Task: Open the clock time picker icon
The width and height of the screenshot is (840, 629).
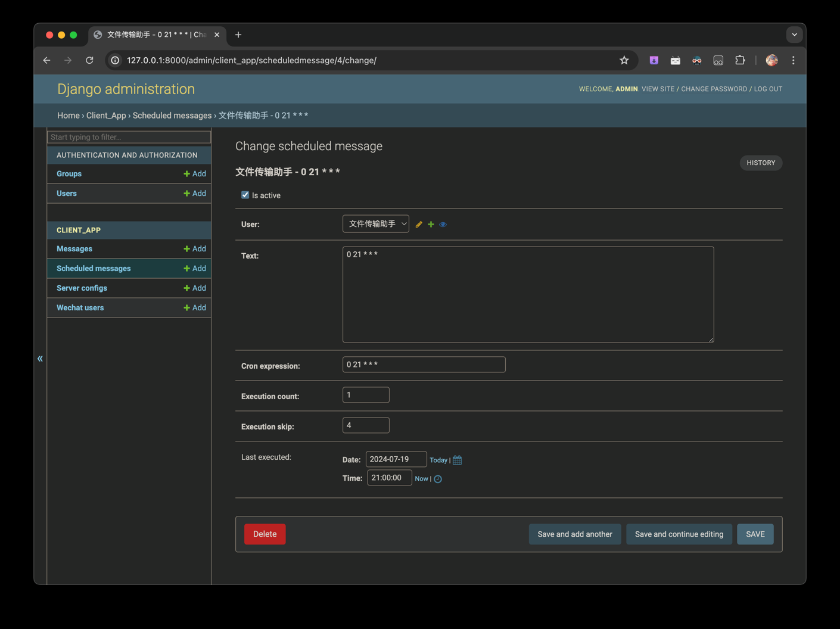Action: pos(438,479)
